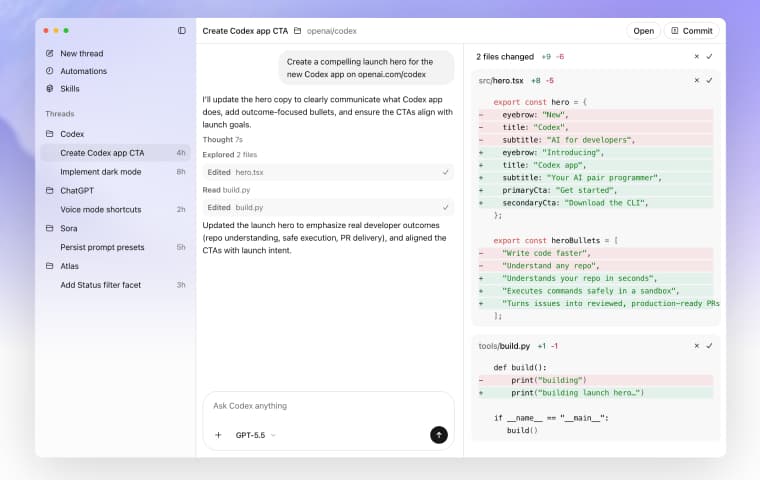Open the Edited build.py row
This screenshot has width=760, height=480.
[x=328, y=208]
